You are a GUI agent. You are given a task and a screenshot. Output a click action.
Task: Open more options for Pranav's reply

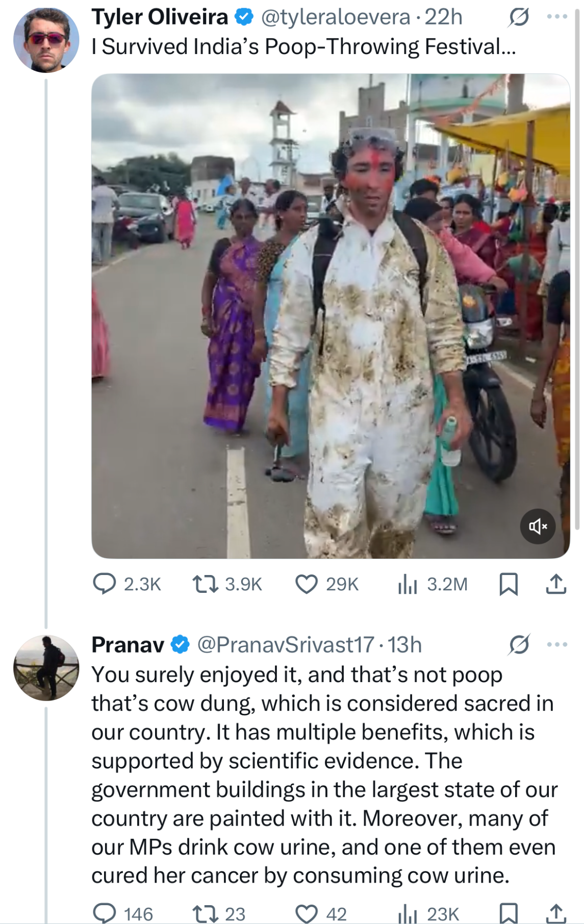(x=557, y=644)
